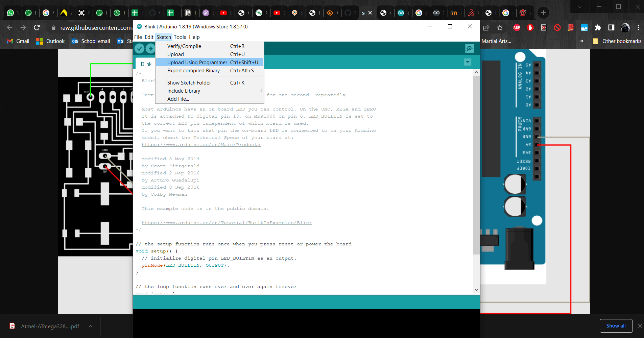644x338 pixels.
Task: Choose Export compiled Binary menu entry
Action: (210, 71)
